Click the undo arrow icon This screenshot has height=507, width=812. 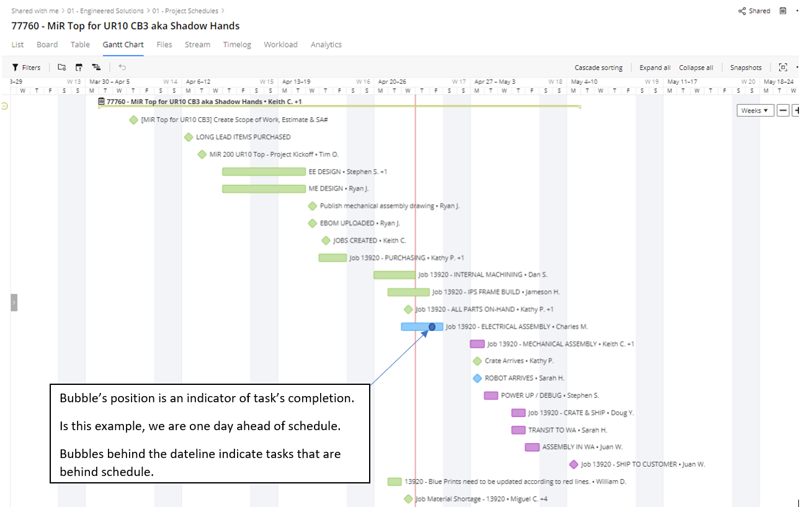pyautogui.click(x=122, y=68)
